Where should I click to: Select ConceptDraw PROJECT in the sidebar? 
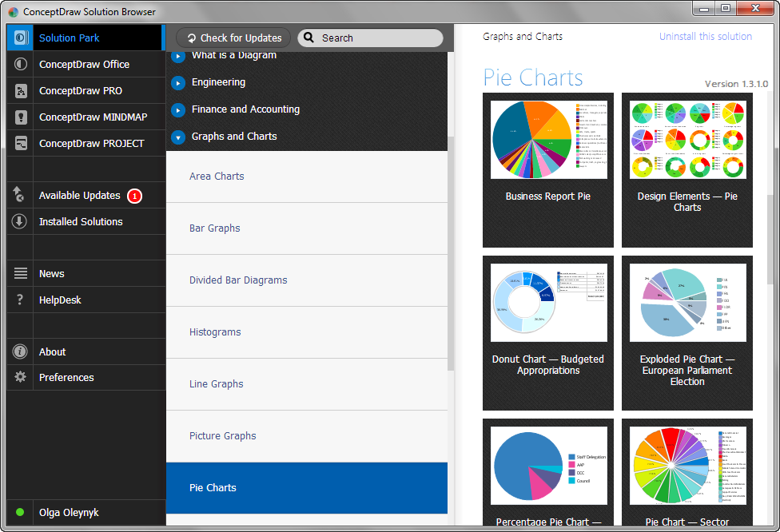(86, 143)
